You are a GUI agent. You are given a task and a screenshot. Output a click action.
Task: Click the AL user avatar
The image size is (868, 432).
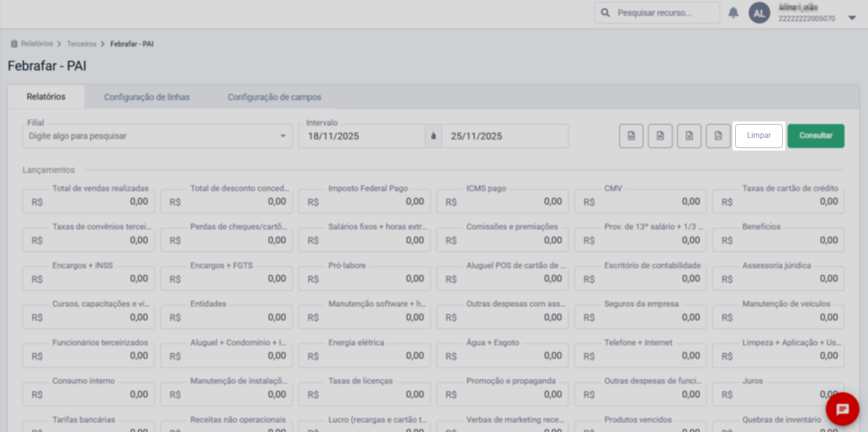tap(759, 13)
